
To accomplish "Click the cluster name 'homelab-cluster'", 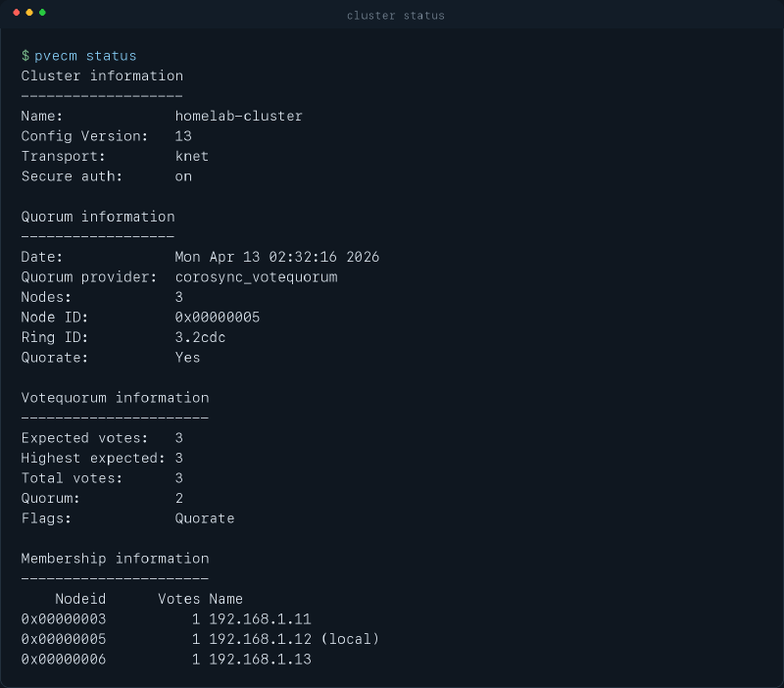I will coord(238,116).
